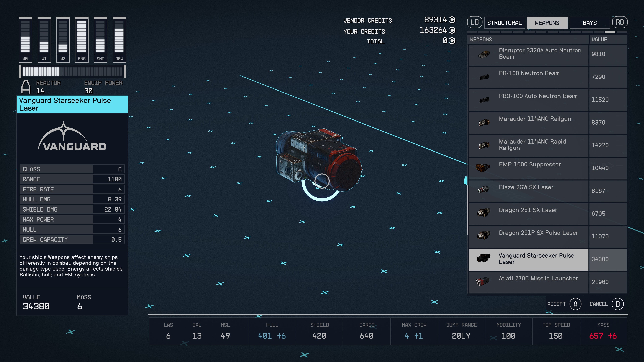
Task: Switch to the BAYS tab
Action: pyautogui.click(x=589, y=22)
